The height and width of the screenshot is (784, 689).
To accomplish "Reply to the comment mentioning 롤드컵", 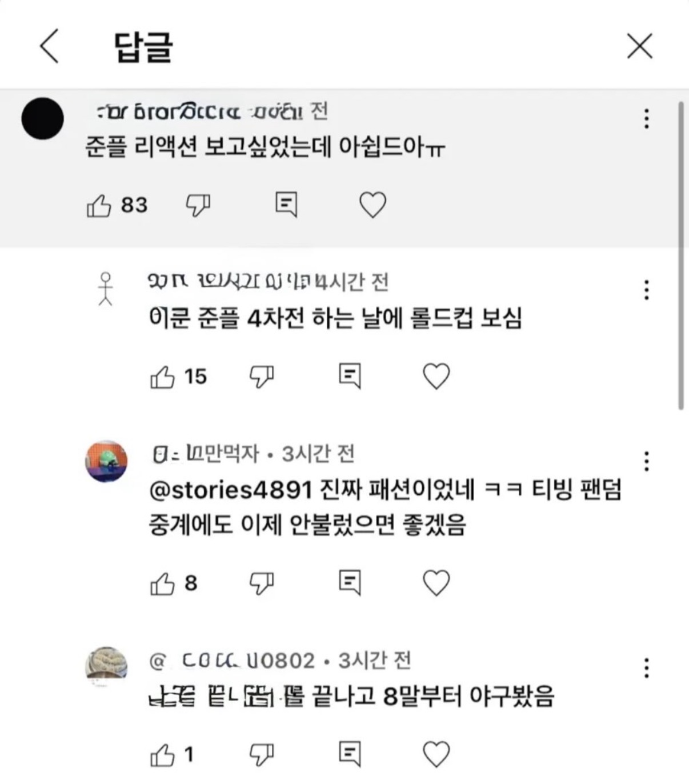I will coord(350,376).
